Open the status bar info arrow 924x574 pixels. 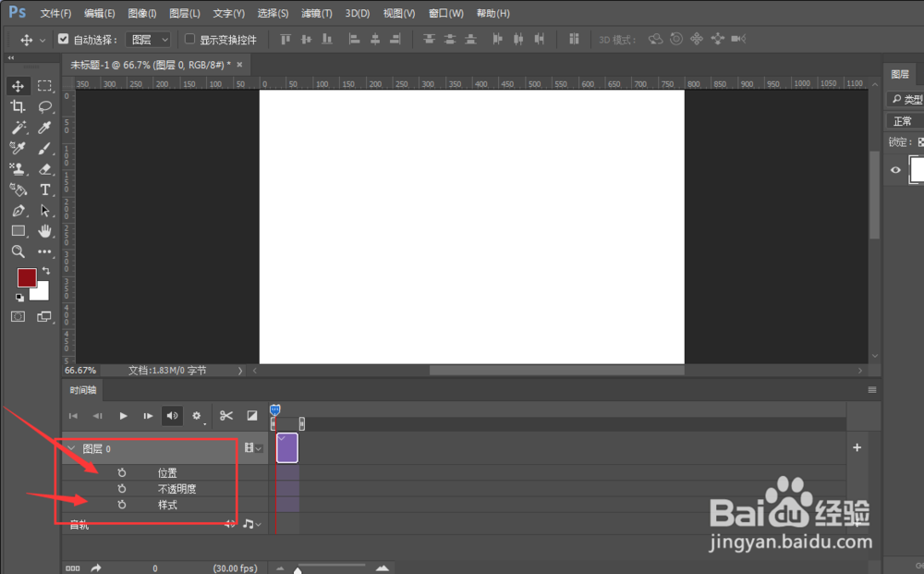(240, 371)
